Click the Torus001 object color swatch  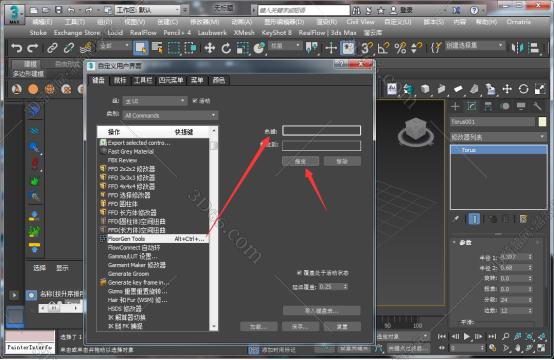[x=542, y=122]
